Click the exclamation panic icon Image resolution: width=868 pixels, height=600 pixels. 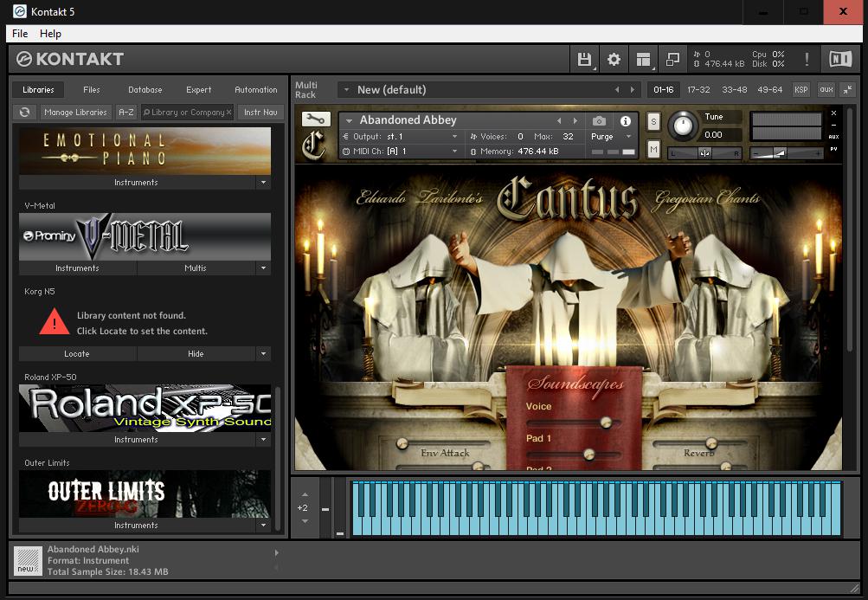(x=807, y=59)
